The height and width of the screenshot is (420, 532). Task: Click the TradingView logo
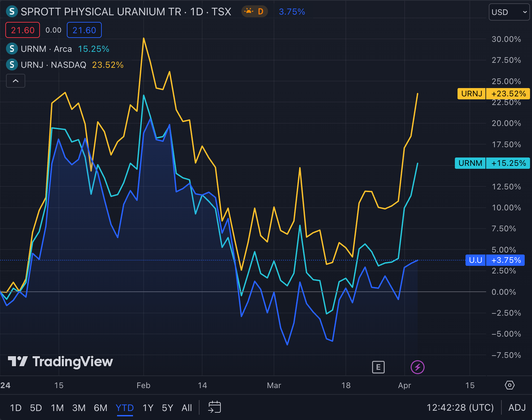click(x=60, y=362)
